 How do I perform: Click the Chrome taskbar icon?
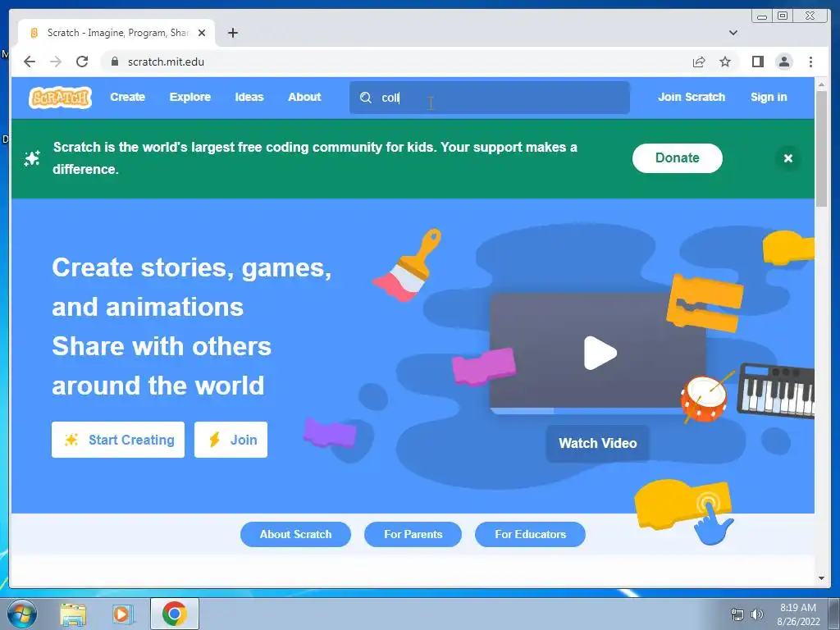pos(175,614)
